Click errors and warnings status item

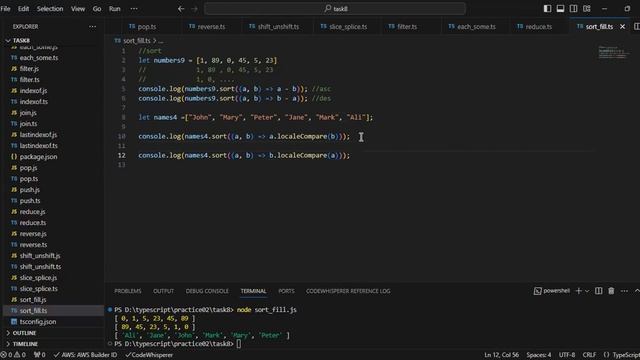point(13,355)
